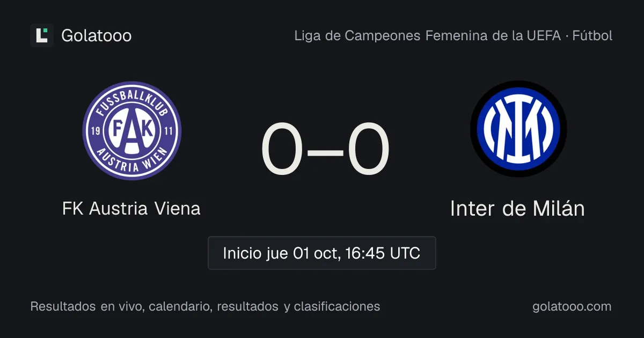This screenshot has height=338, width=644.
Task: Click the Inicio jue 01 oct kickoff box
Action: 322,253
